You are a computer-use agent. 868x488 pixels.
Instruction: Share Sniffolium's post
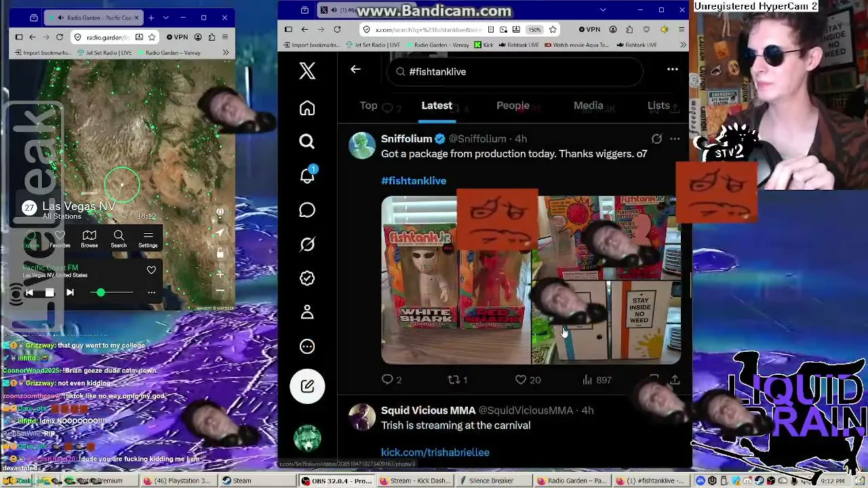click(675, 380)
